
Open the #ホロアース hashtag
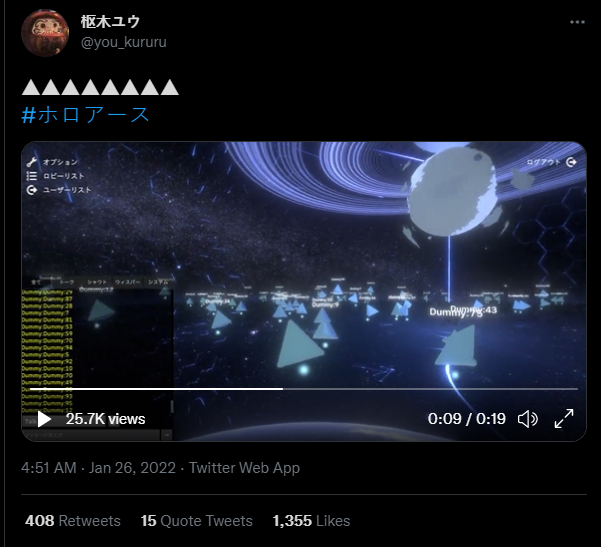pos(85,115)
